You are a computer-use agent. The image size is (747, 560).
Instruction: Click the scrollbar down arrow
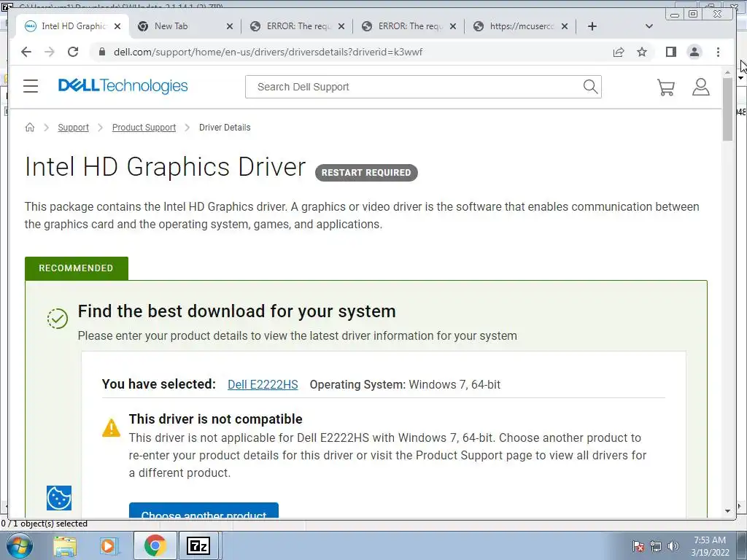[727, 511]
